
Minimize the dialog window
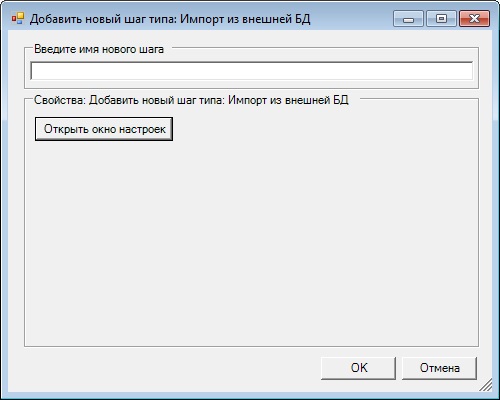click(408, 18)
